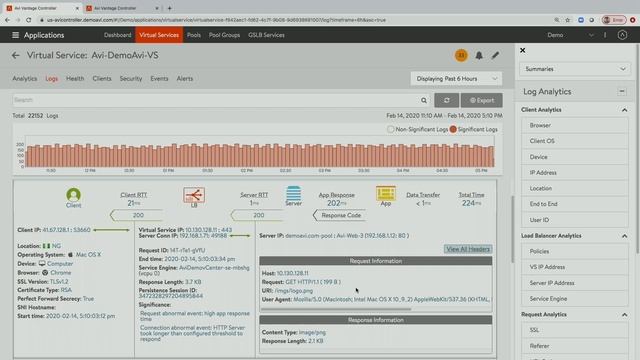The width and height of the screenshot is (640, 360).
Task: Reload the page with the browser reload button
Action: click(x=29, y=20)
